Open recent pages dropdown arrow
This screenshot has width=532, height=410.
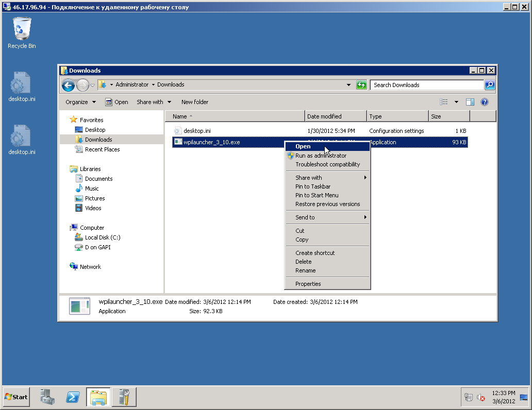(93, 85)
